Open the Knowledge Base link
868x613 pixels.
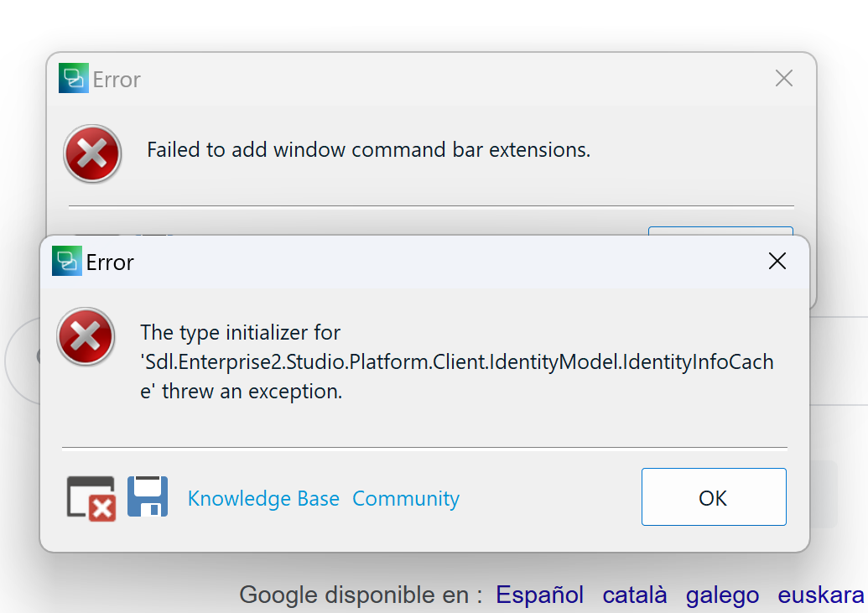click(x=263, y=498)
